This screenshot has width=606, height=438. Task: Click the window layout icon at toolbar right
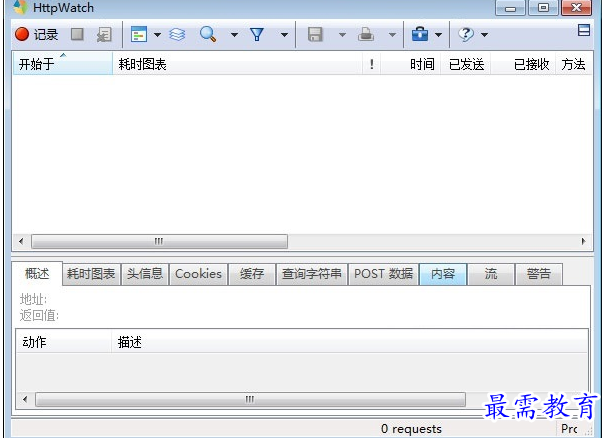[584, 30]
